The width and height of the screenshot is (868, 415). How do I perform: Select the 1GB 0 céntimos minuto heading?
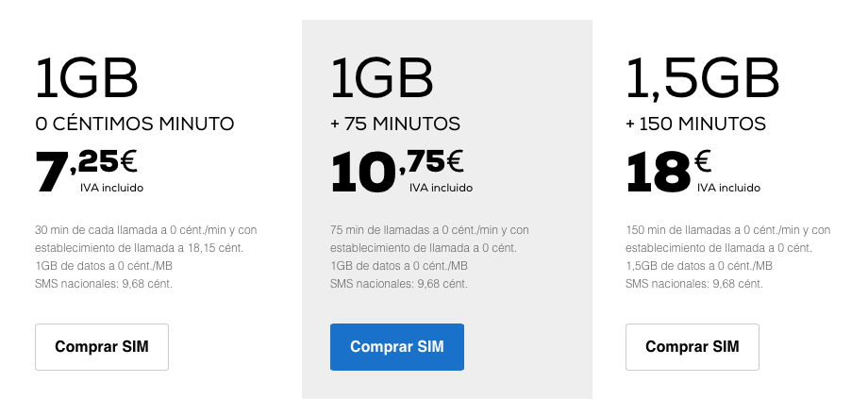tap(87, 79)
